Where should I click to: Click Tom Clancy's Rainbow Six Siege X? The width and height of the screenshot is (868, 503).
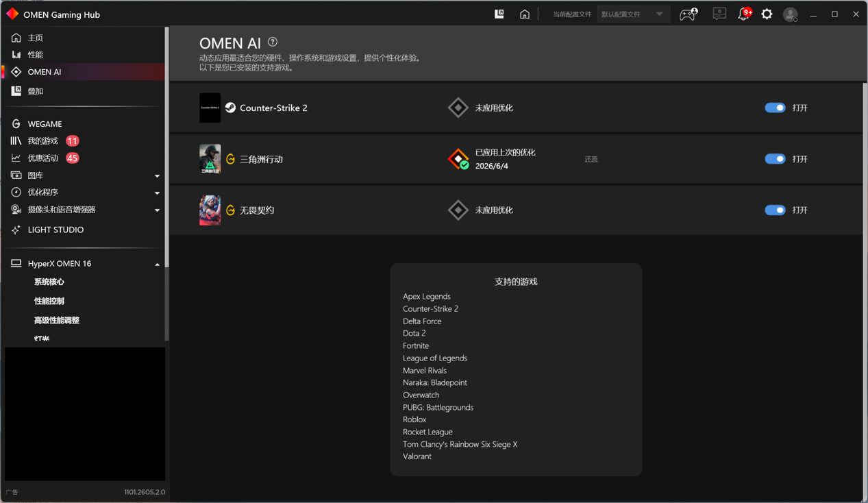[x=460, y=445]
